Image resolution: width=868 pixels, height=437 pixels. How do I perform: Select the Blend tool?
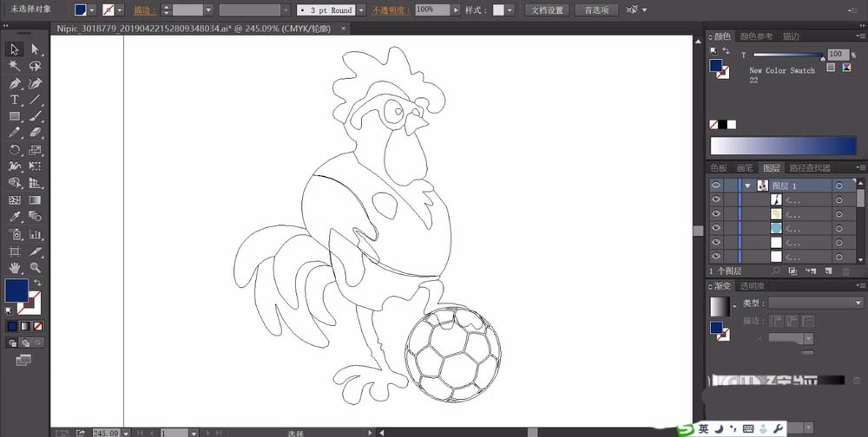[x=36, y=217]
